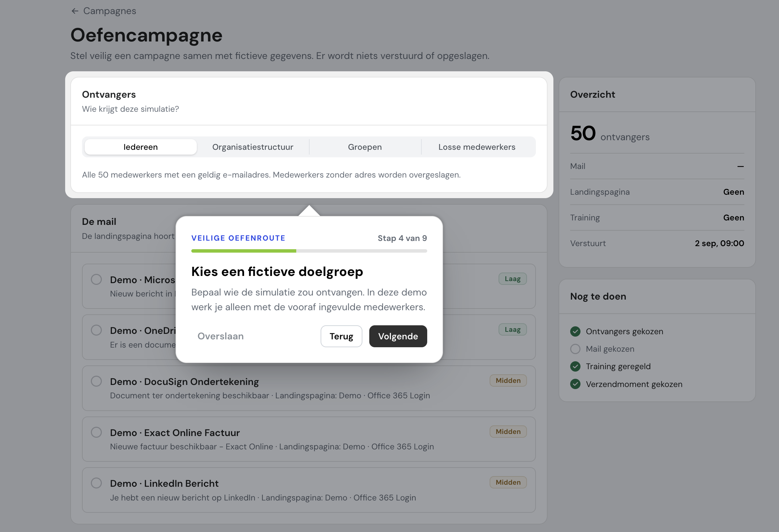Click the Ontvangers gekozen check icon
The height and width of the screenshot is (532, 779).
pos(575,331)
